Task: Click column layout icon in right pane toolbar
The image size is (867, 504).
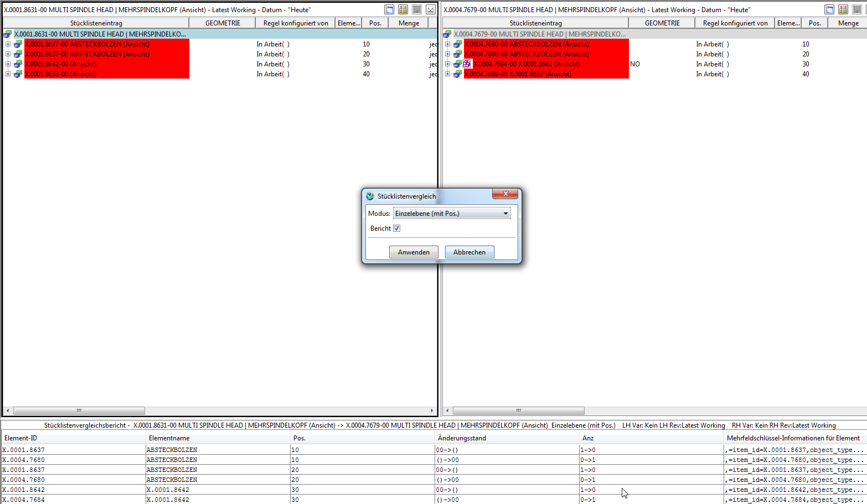Action: click(843, 9)
